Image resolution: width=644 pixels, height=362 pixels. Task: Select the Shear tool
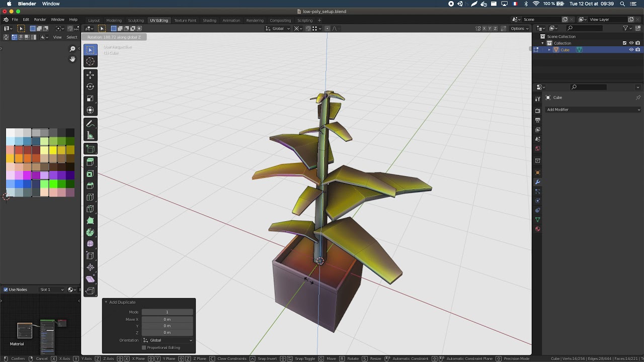point(90,279)
